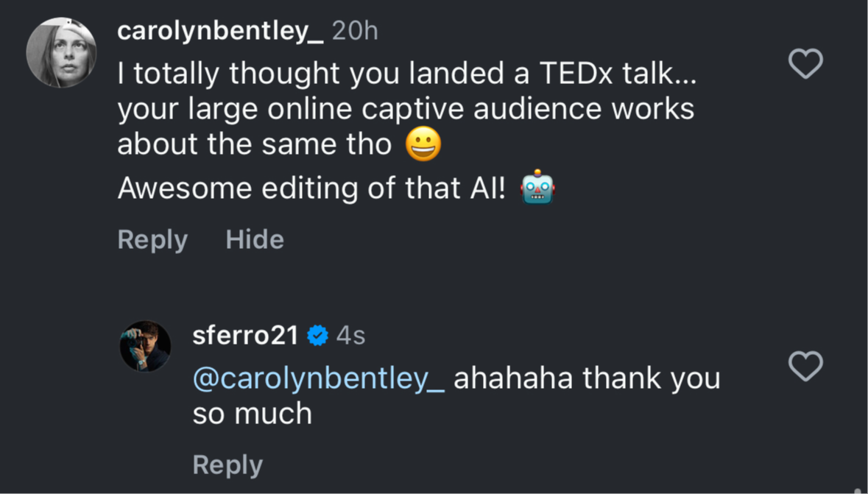The width and height of the screenshot is (868, 494).
Task: Click the "about the same tho" text
Action: click(255, 144)
